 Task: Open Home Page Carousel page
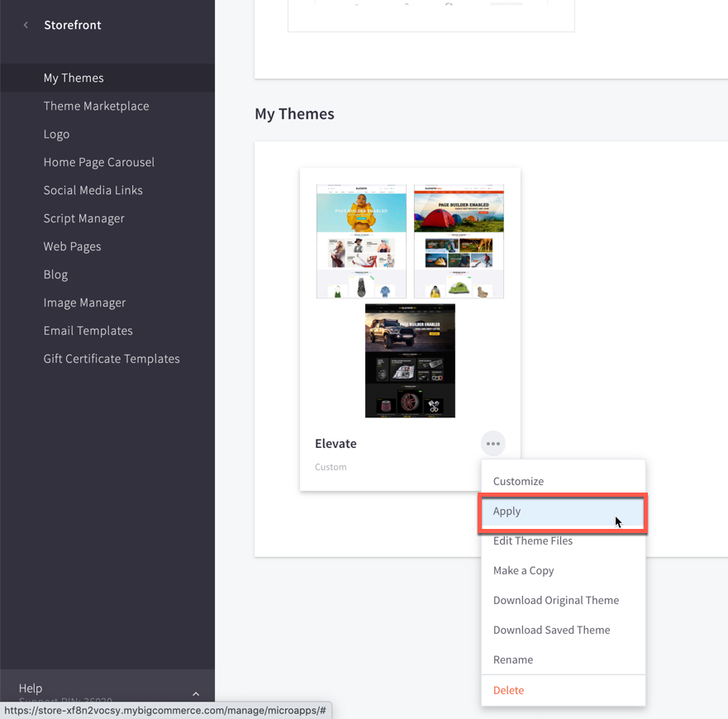coord(98,162)
